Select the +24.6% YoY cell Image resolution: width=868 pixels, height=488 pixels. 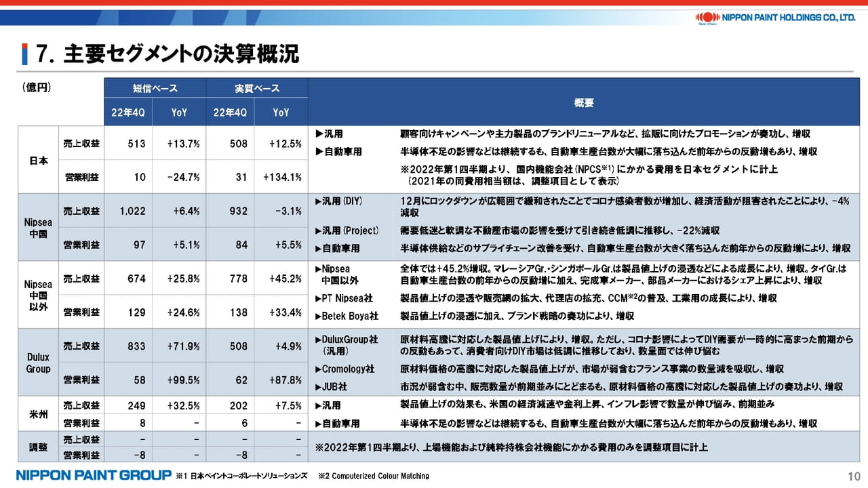(x=179, y=312)
